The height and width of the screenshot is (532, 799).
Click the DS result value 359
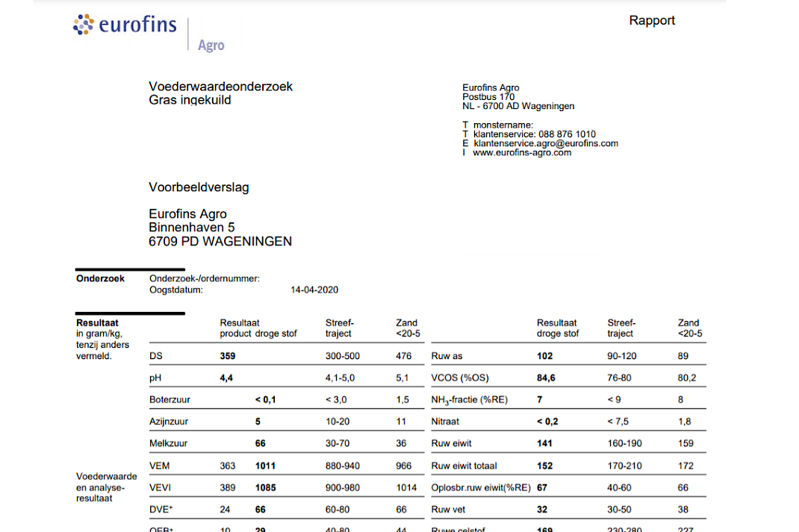point(227,356)
